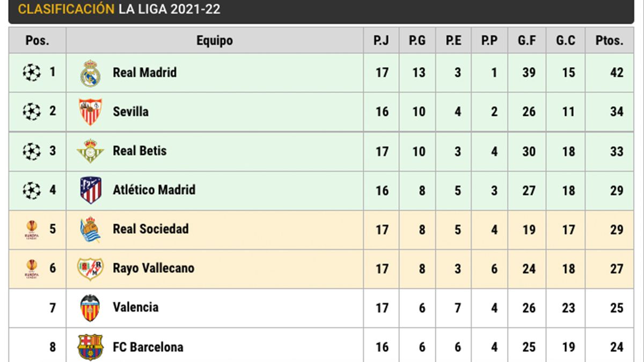The image size is (644, 362).
Task: Click the Rayo Vallecano badge
Action: click(x=90, y=269)
